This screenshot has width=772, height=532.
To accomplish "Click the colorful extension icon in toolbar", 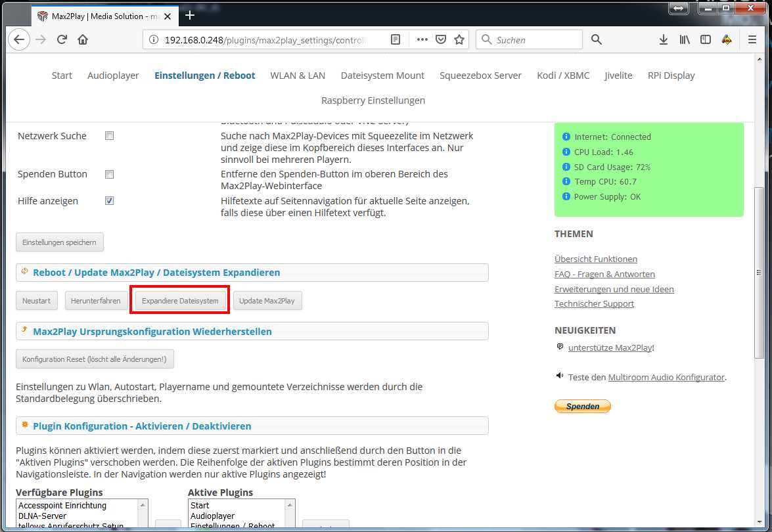I will pyautogui.click(x=727, y=39).
